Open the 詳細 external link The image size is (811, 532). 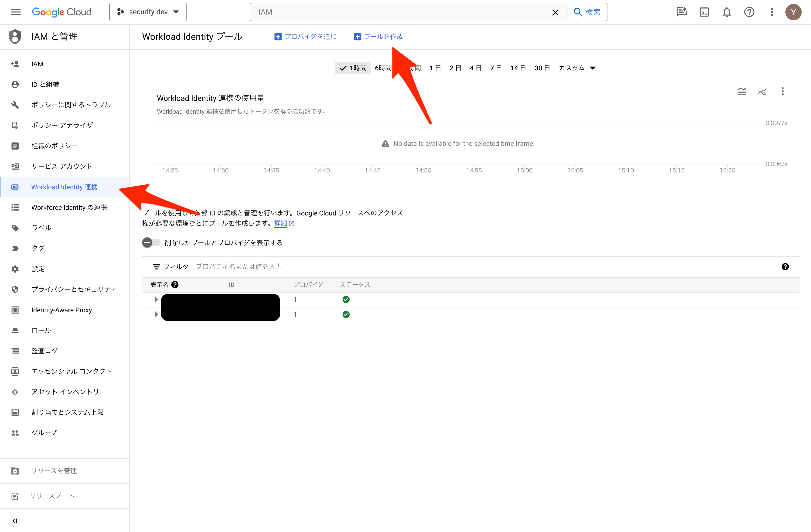point(284,224)
